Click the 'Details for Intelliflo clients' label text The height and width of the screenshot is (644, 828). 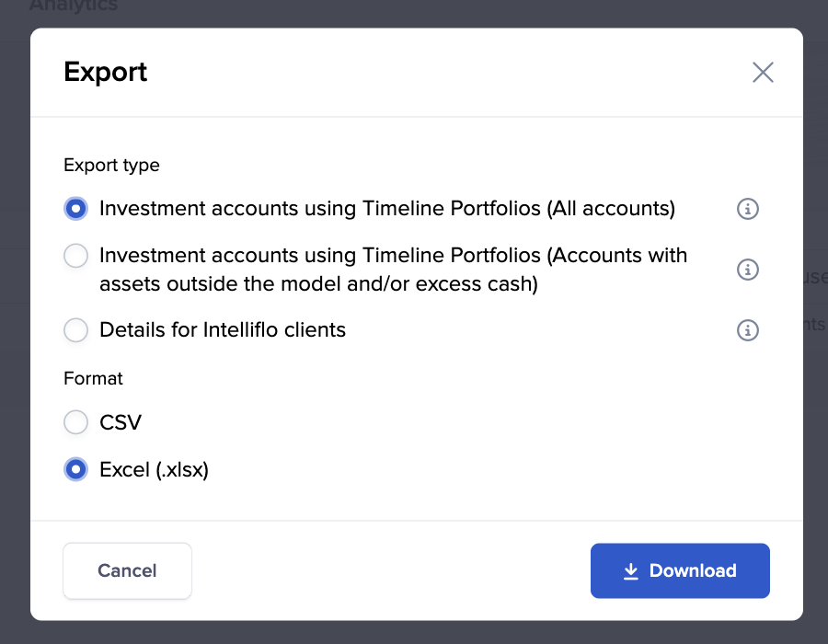click(223, 329)
